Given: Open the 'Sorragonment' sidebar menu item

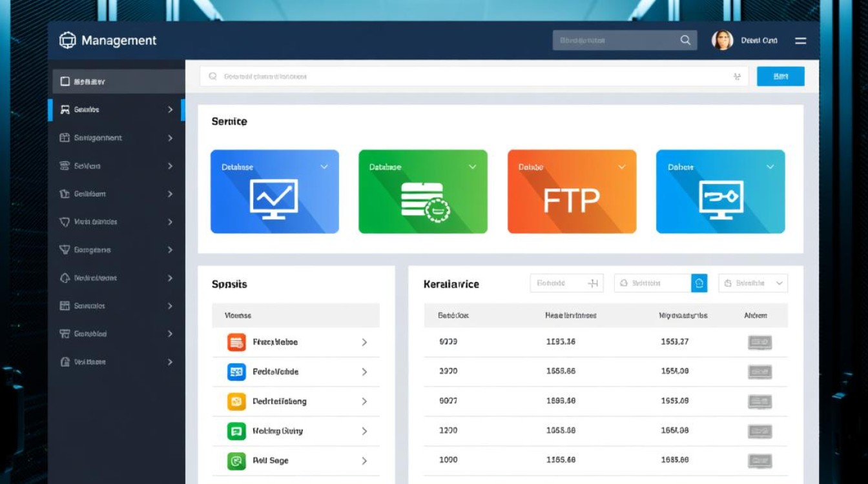Looking at the screenshot, I should pyautogui.click(x=116, y=138).
